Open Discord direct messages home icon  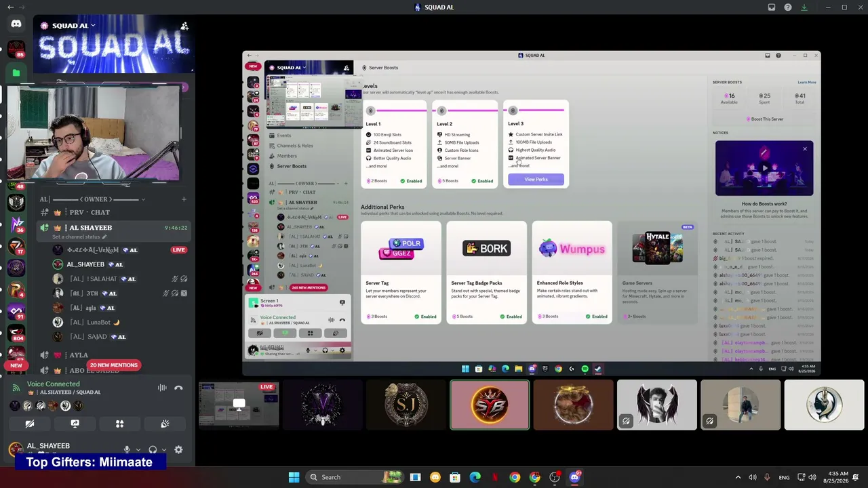click(x=16, y=24)
